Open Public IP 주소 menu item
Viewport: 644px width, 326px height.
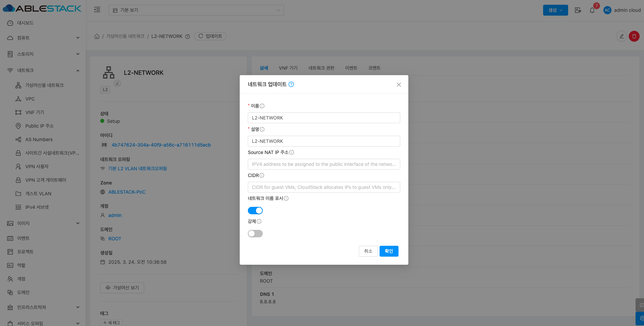pyautogui.click(x=39, y=126)
